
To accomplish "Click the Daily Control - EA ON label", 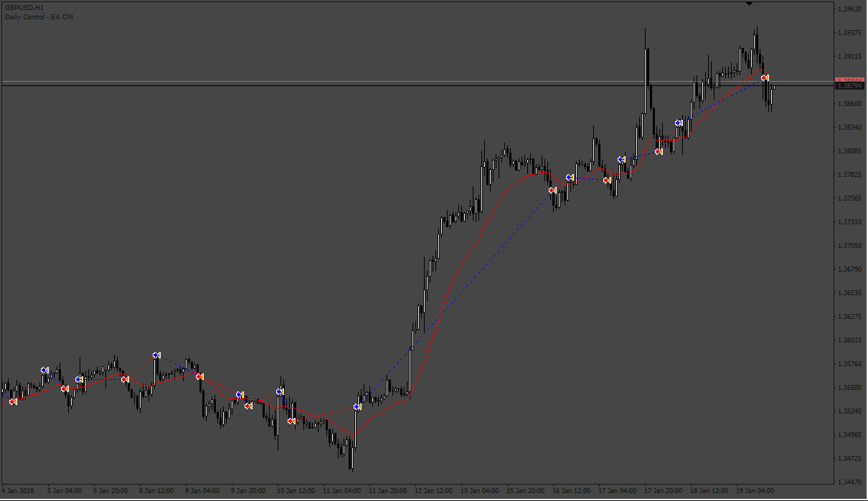I will click(x=39, y=16).
